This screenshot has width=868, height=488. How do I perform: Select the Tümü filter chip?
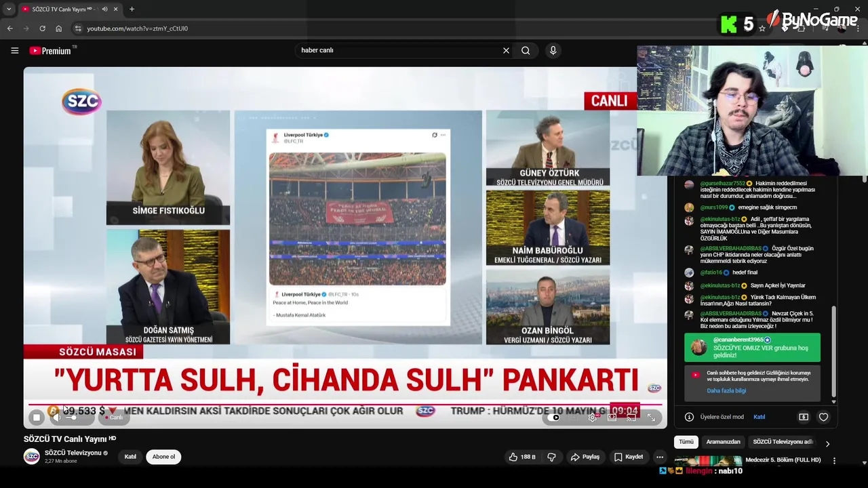click(x=686, y=442)
